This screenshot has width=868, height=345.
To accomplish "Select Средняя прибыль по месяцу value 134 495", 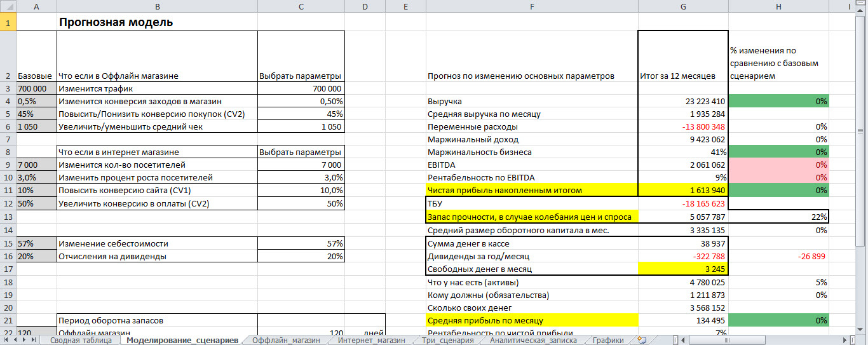I will tap(683, 320).
